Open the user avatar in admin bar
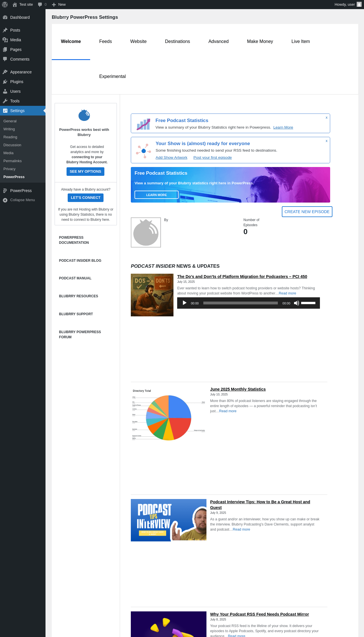The image size is (364, 637). click(x=359, y=5)
